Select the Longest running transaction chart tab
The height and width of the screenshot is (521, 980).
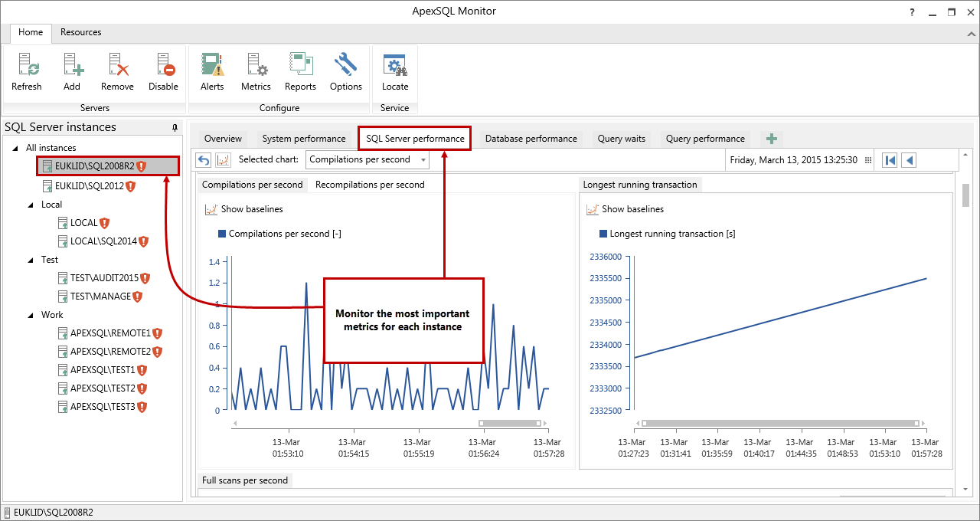click(x=640, y=185)
